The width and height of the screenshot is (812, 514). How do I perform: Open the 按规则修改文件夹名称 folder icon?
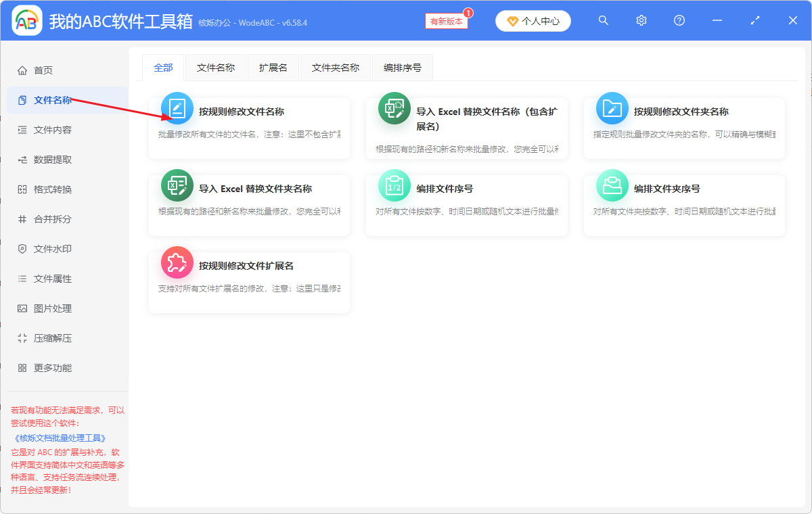(x=612, y=108)
